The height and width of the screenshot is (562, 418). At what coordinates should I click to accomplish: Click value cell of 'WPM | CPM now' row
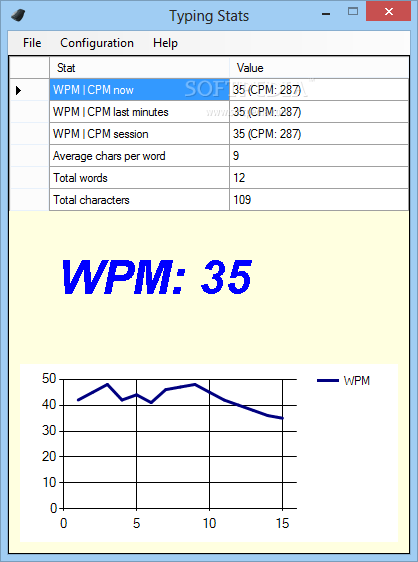pos(319,90)
